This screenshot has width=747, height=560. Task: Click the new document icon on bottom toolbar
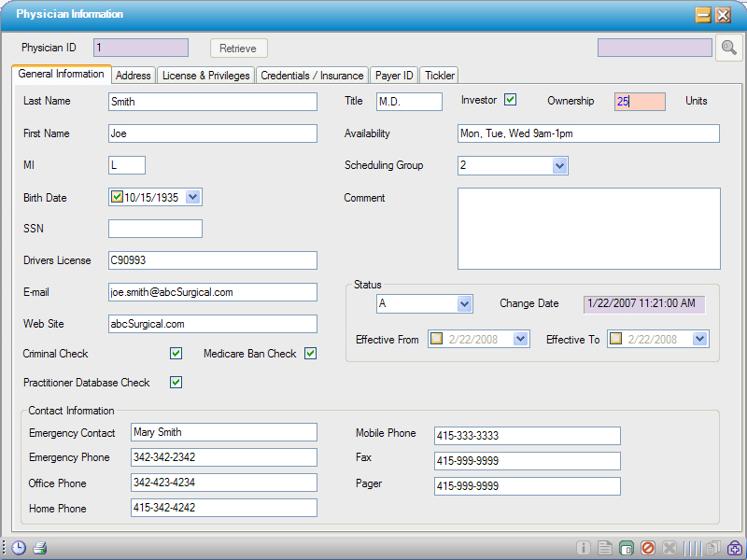click(x=604, y=548)
